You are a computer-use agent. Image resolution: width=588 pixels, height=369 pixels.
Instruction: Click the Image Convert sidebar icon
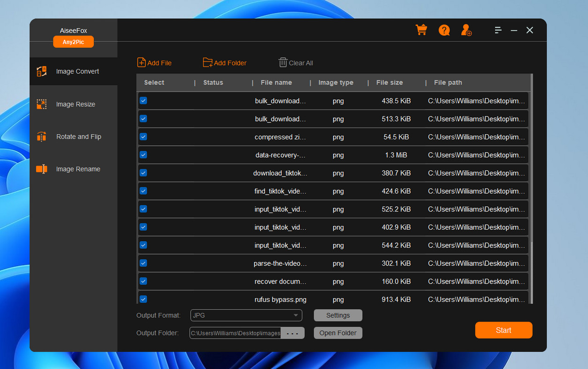(x=42, y=71)
